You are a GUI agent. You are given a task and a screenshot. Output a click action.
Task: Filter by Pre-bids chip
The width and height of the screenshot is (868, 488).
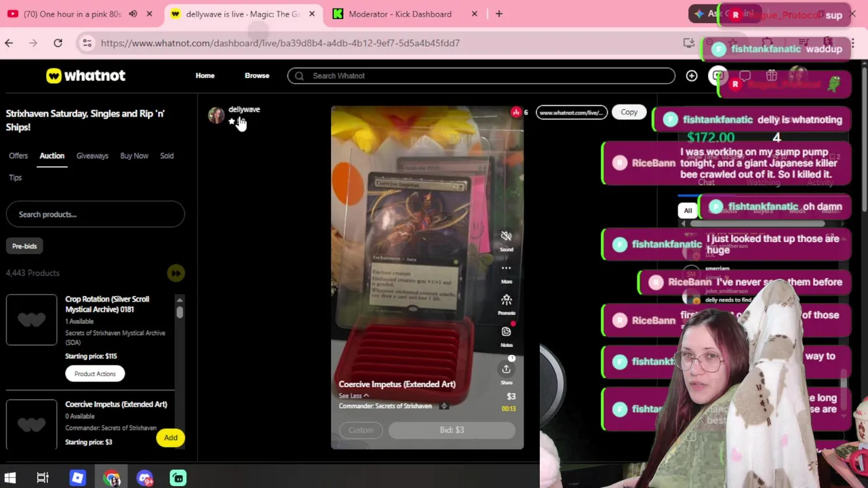(x=24, y=246)
